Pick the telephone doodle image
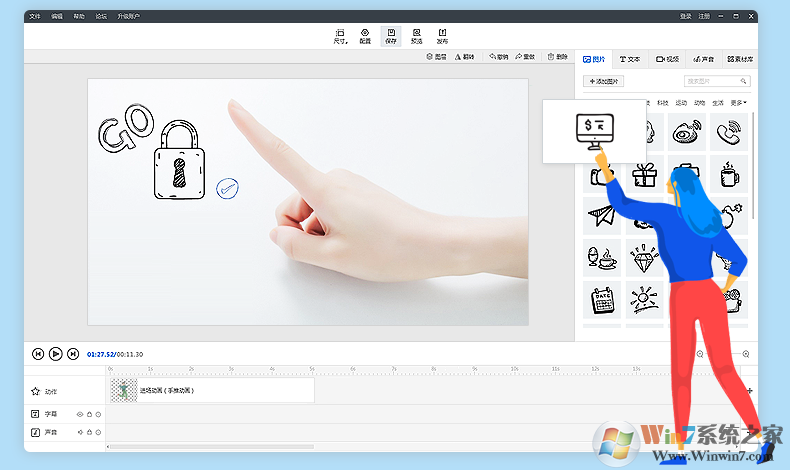Screen dimensions: 790x470 point(729,132)
